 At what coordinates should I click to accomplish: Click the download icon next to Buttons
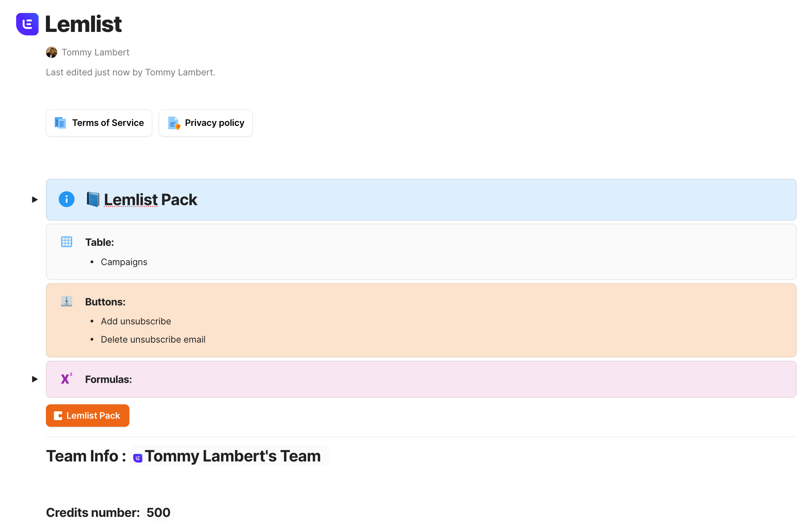point(66,301)
